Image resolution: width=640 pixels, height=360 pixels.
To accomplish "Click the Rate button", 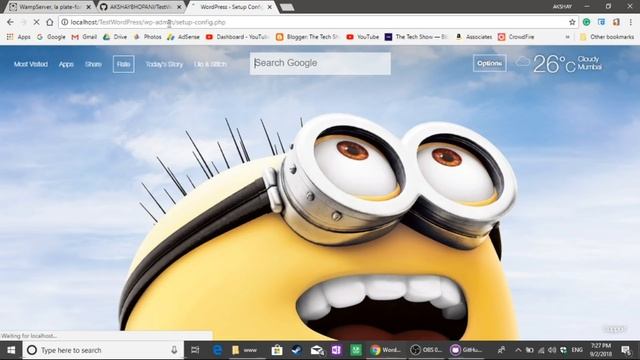I will pos(124,64).
